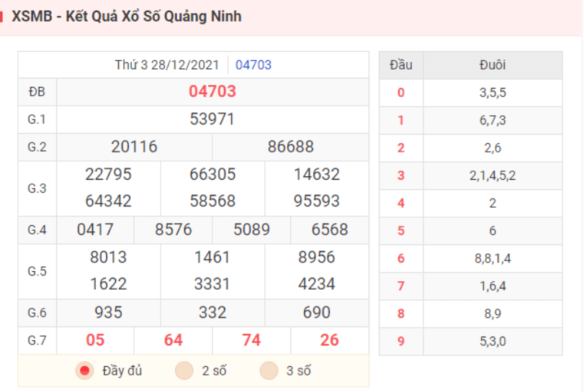Click the G.7 row label
Viewport: 584px width, 392px height.
37,340
